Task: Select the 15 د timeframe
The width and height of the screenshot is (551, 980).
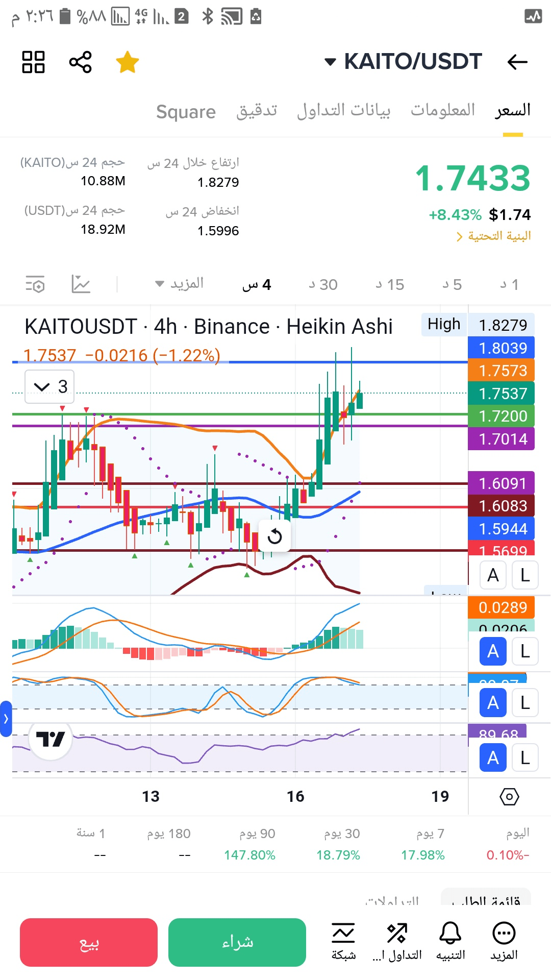Action: (x=390, y=284)
